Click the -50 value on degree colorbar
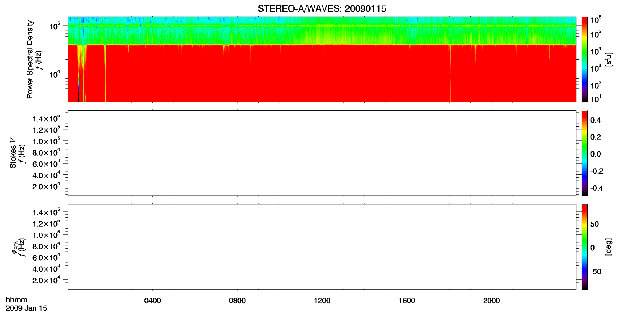644x332 pixels. click(x=596, y=272)
